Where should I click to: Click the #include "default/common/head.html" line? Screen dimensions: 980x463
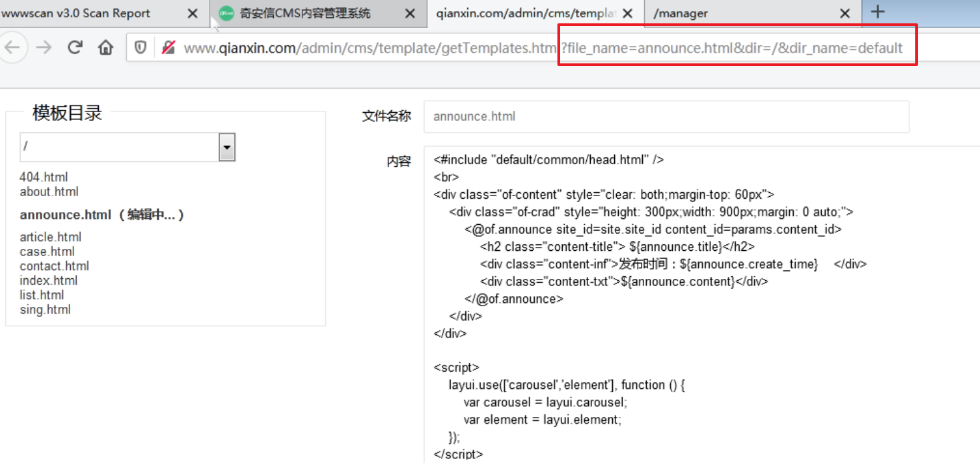[x=549, y=160]
